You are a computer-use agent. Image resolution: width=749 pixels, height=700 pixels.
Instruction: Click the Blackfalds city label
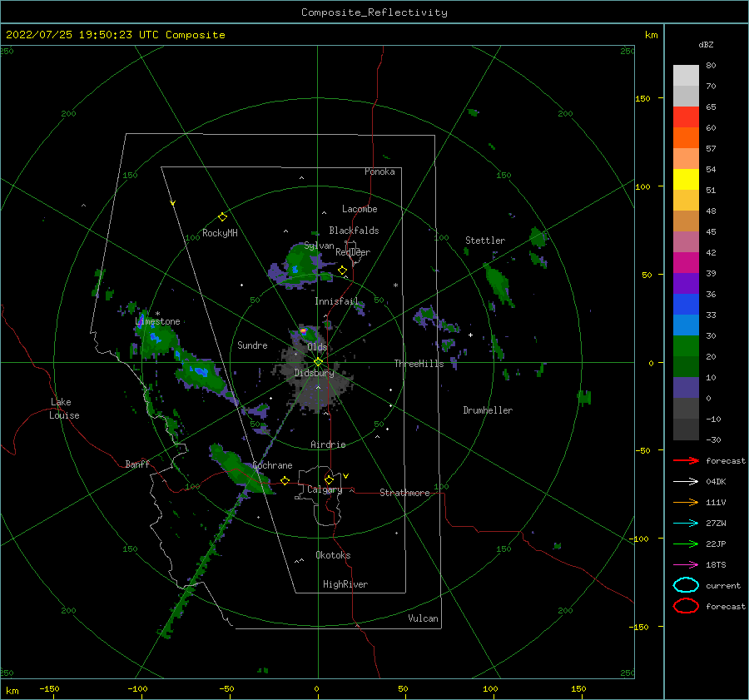coord(354,231)
